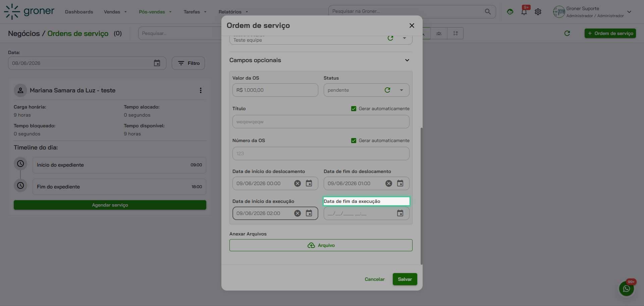Focus the Título text field
This screenshot has height=306, width=644.
click(x=321, y=122)
